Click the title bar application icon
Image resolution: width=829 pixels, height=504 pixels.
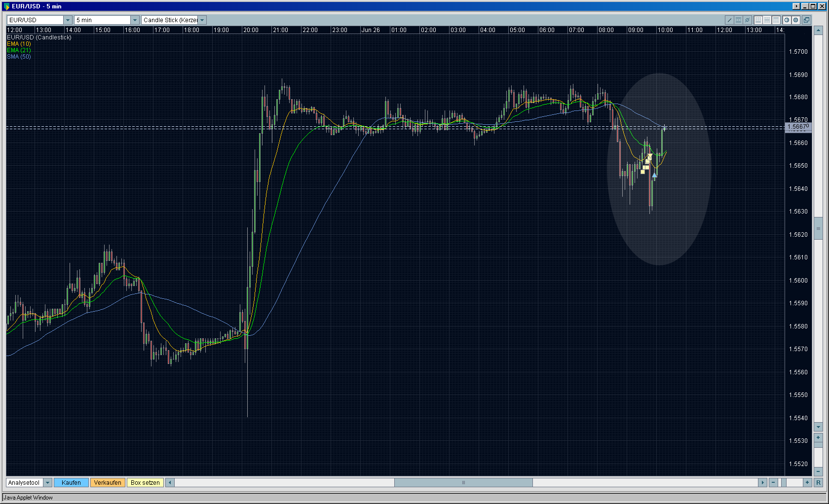coord(6,6)
